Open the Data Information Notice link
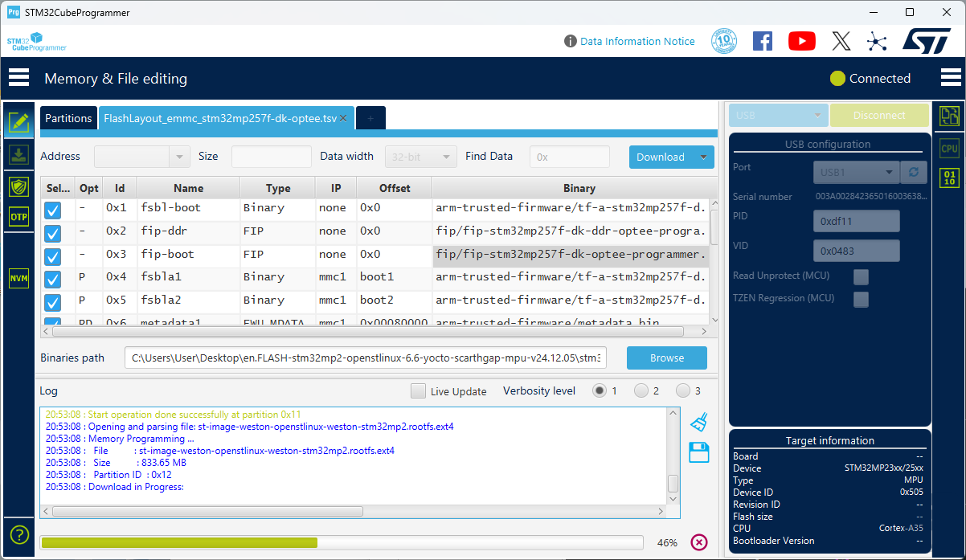The height and width of the screenshot is (560, 966). click(637, 41)
